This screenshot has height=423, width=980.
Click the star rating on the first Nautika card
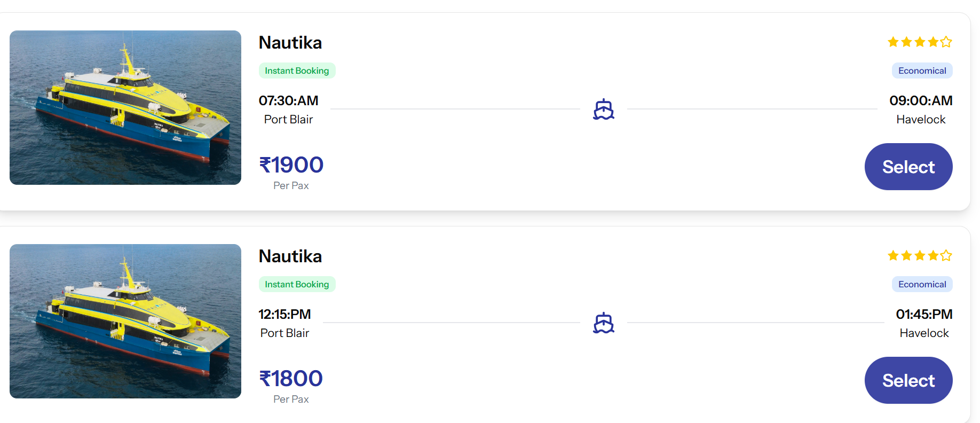[x=920, y=42]
